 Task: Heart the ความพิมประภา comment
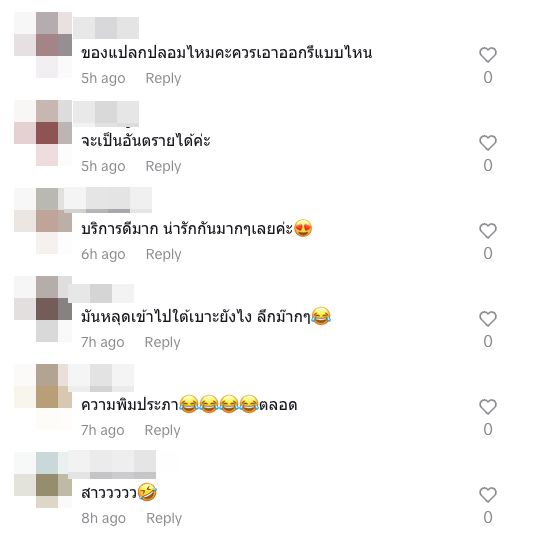click(x=488, y=407)
